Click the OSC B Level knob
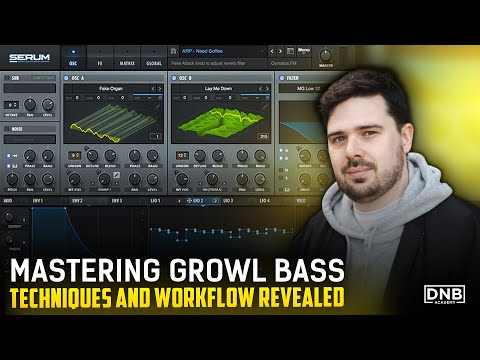480x360 pixels. (x=260, y=179)
